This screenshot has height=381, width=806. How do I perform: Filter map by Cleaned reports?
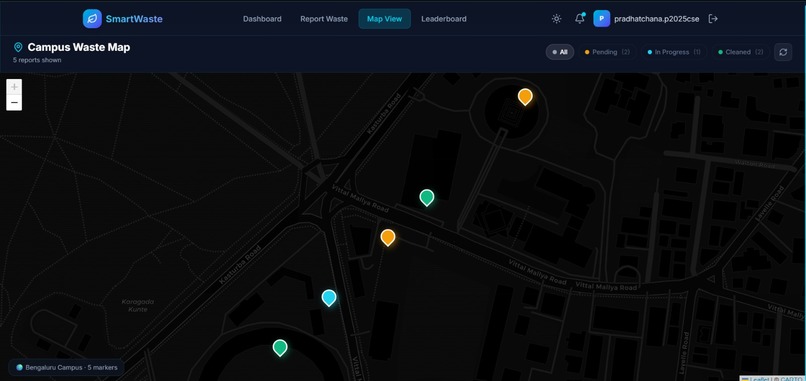point(741,52)
